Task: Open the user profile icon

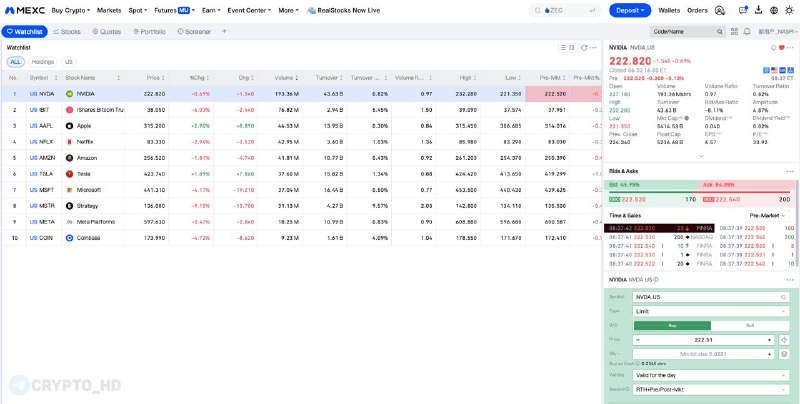Action: [719, 10]
